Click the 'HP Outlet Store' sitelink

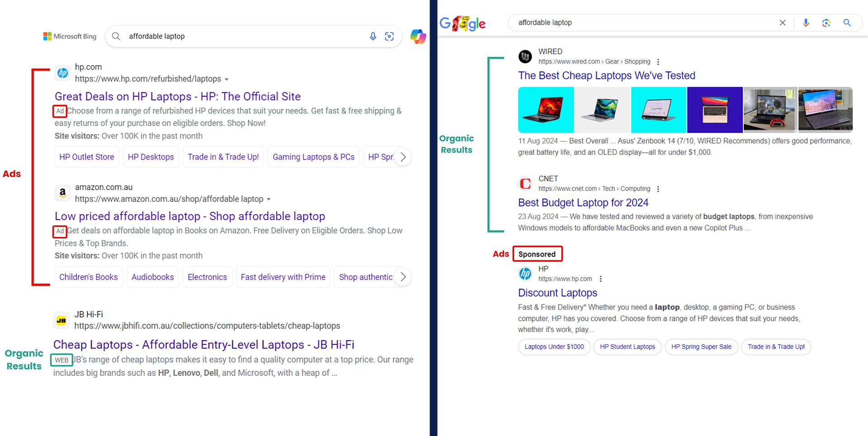point(87,157)
